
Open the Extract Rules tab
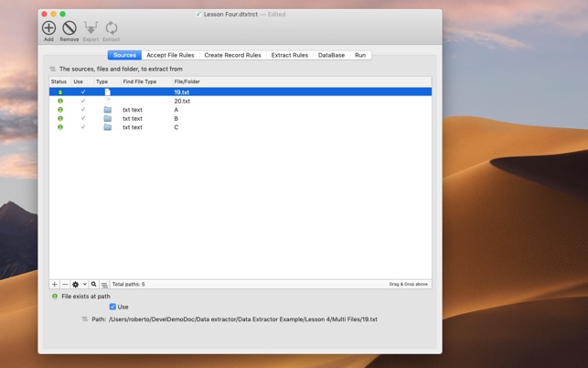tap(289, 55)
